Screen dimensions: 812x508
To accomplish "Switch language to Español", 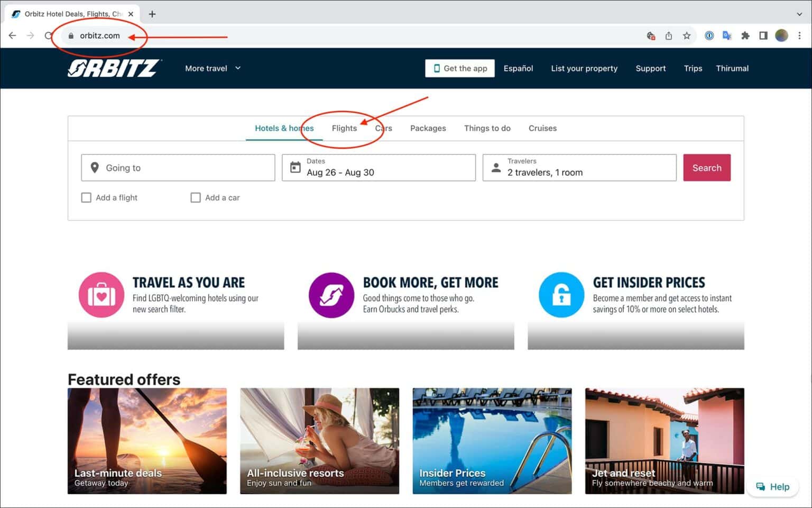I will [518, 68].
